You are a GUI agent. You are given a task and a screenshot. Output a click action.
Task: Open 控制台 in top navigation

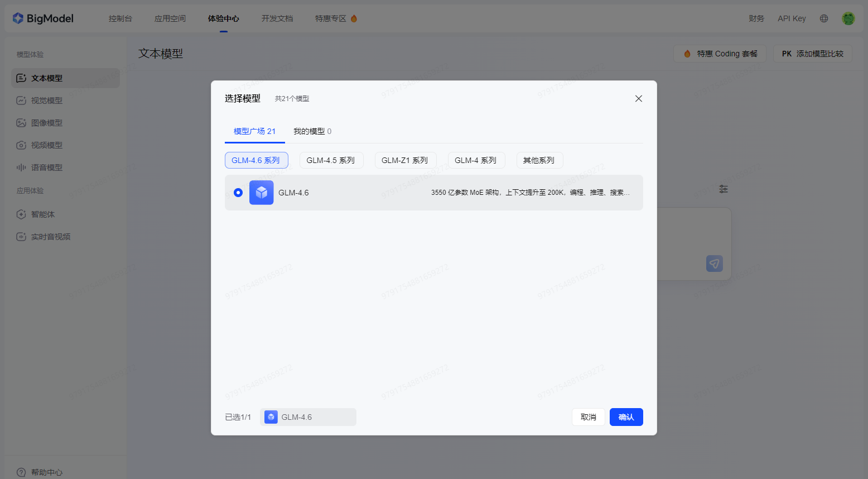coord(120,18)
